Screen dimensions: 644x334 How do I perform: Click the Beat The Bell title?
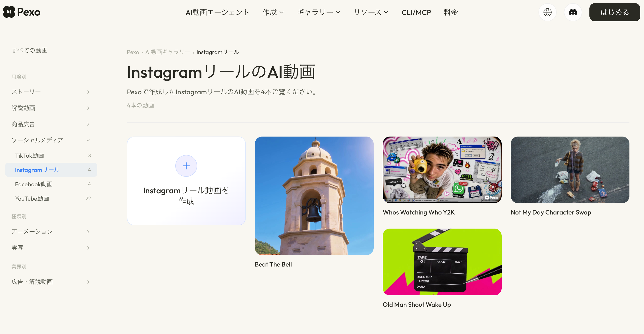273,264
